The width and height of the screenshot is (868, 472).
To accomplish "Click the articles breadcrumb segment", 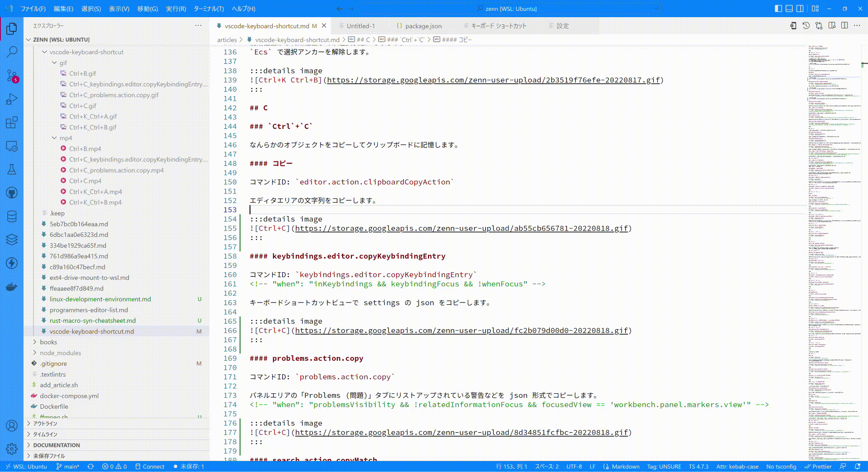I will pyautogui.click(x=227, y=40).
